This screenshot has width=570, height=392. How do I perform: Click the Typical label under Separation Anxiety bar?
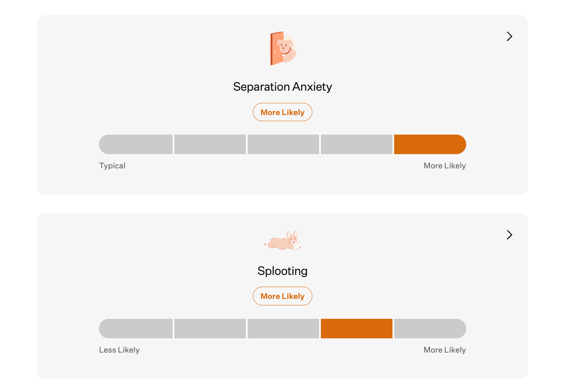[x=112, y=166]
